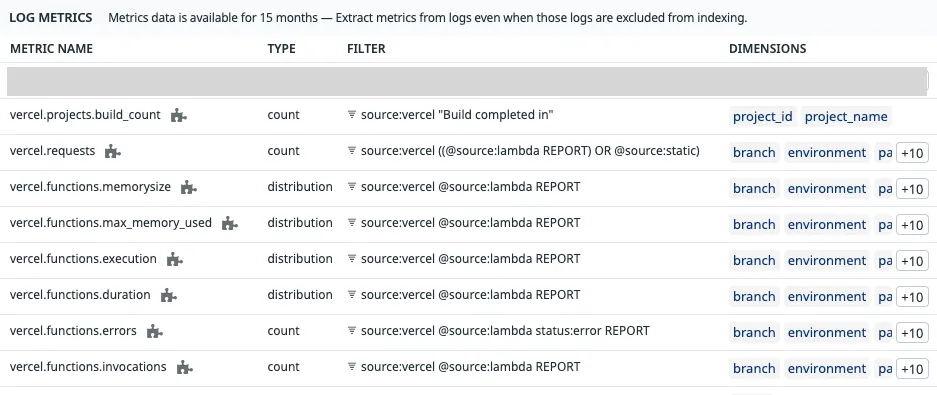Screen dimensions: 937x395
Task: Click puzzle icon beside vercel.functions.memorysize
Action: (189, 188)
